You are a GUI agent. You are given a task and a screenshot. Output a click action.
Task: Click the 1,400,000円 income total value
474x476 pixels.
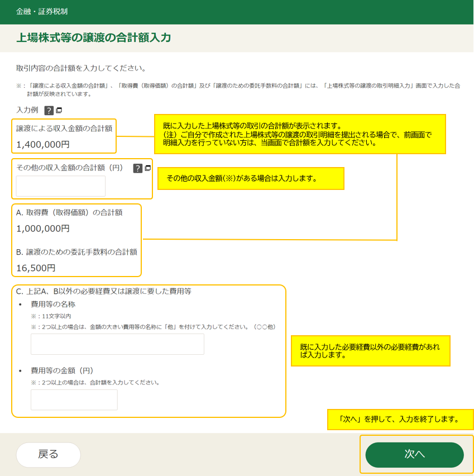point(43,144)
